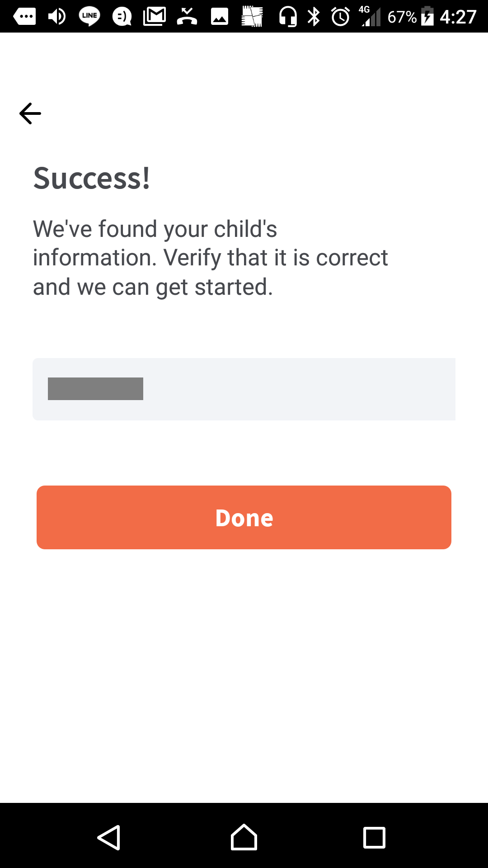The image size is (488, 868).
Task: Tap the LINE notification icon
Action: [x=89, y=17]
